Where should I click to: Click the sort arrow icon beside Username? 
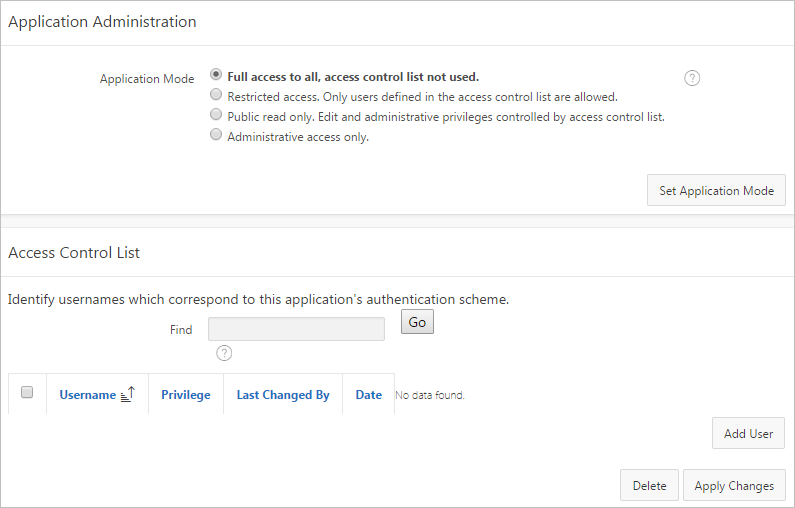[x=127, y=394]
